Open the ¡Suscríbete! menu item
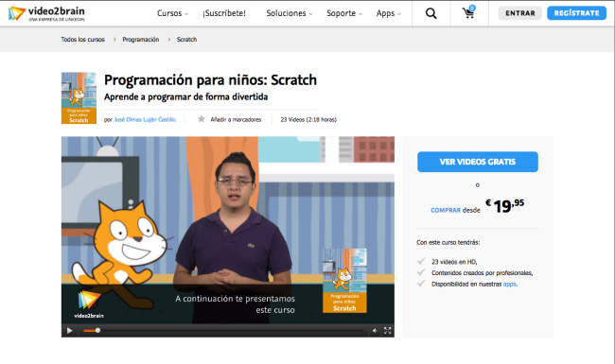Image resolution: width=615 pixels, height=364 pixels. pyautogui.click(x=224, y=13)
